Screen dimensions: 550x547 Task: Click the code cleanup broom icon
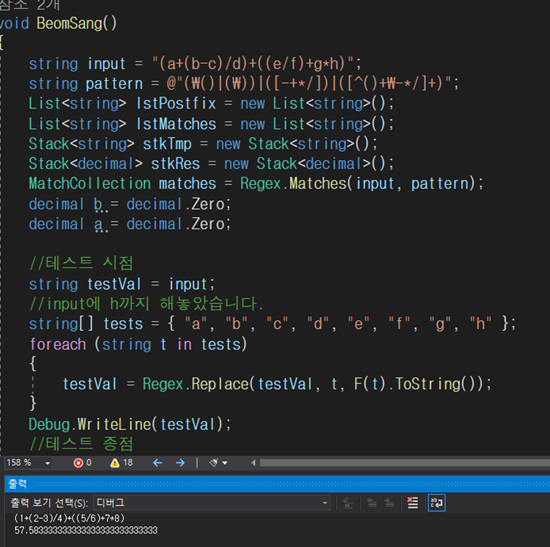pos(213,463)
